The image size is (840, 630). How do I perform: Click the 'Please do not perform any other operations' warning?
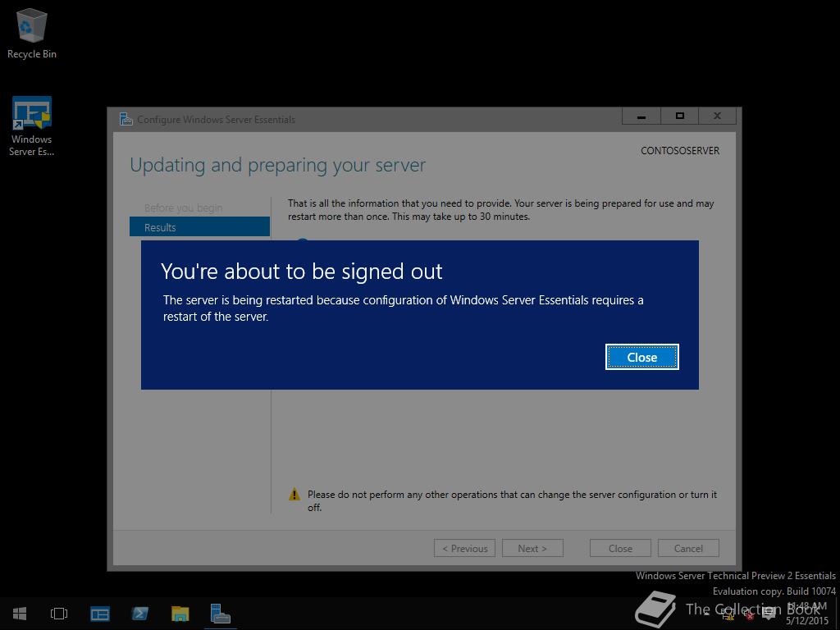pyautogui.click(x=512, y=500)
